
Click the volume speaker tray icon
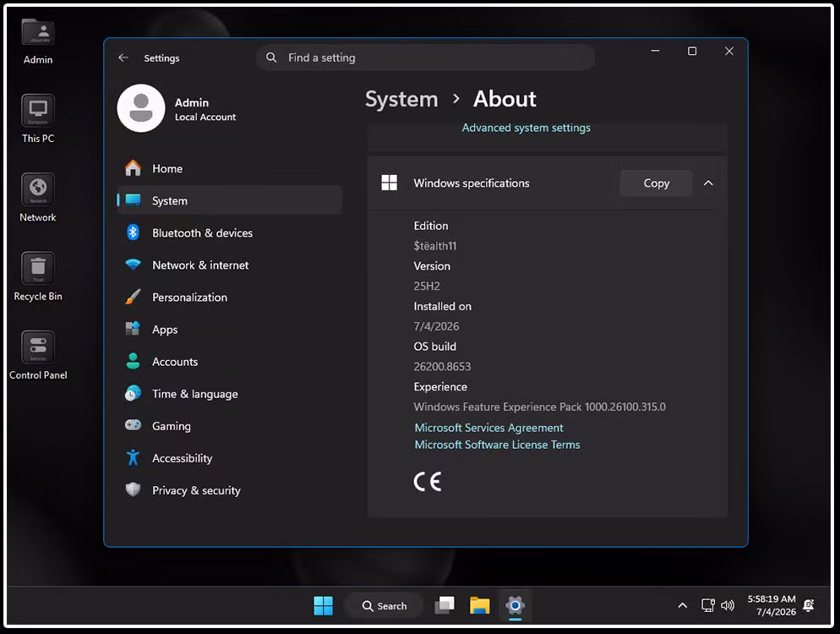727,605
